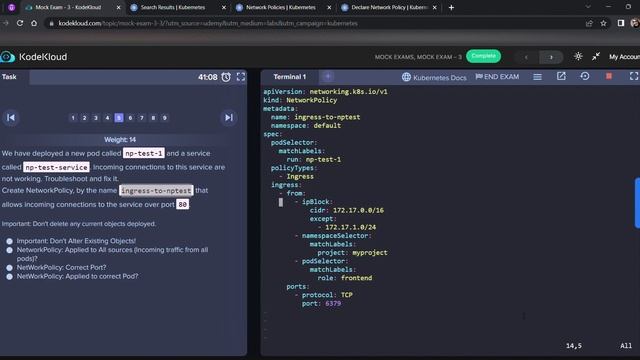Screen dimensions: 640x360
Task: Make the terminal fullscreen
Action: tap(633, 76)
